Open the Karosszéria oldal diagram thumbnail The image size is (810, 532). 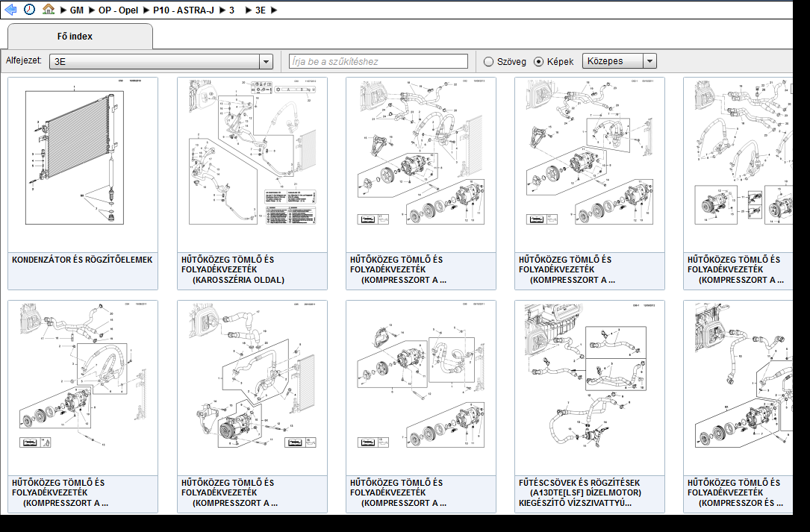[252, 166]
